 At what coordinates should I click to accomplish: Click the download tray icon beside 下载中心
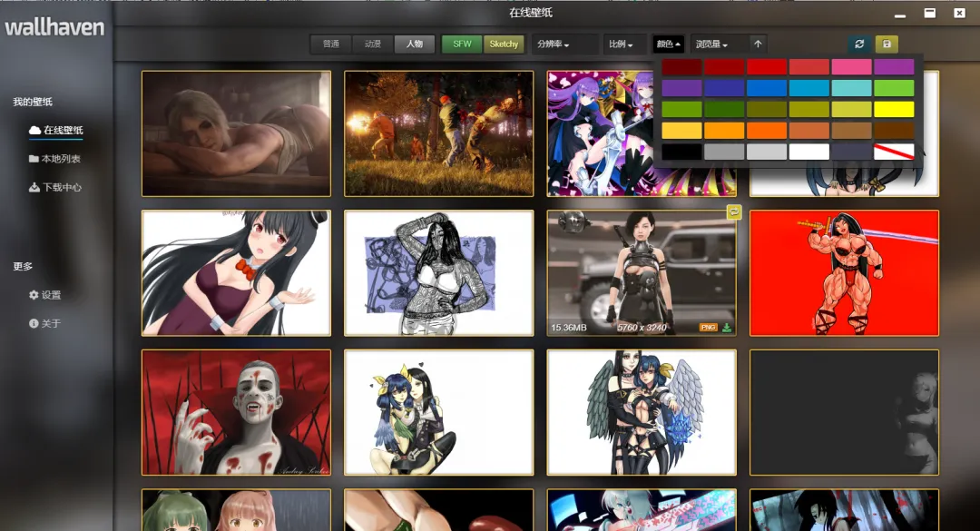(34, 187)
